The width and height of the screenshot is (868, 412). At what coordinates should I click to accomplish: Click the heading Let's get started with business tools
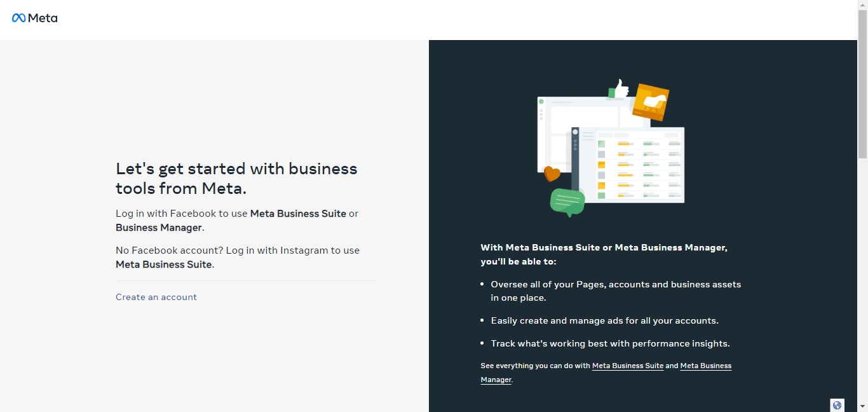pos(236,178)
